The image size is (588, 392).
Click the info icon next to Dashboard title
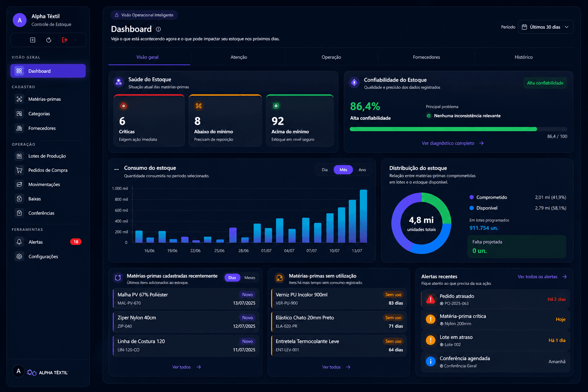pos(158,29)
